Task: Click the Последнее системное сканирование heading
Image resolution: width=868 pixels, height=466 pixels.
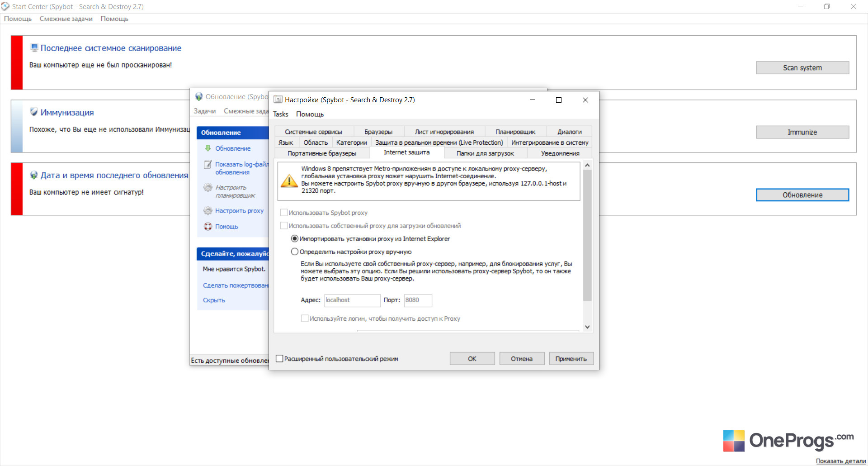Action: pos(111,48)
